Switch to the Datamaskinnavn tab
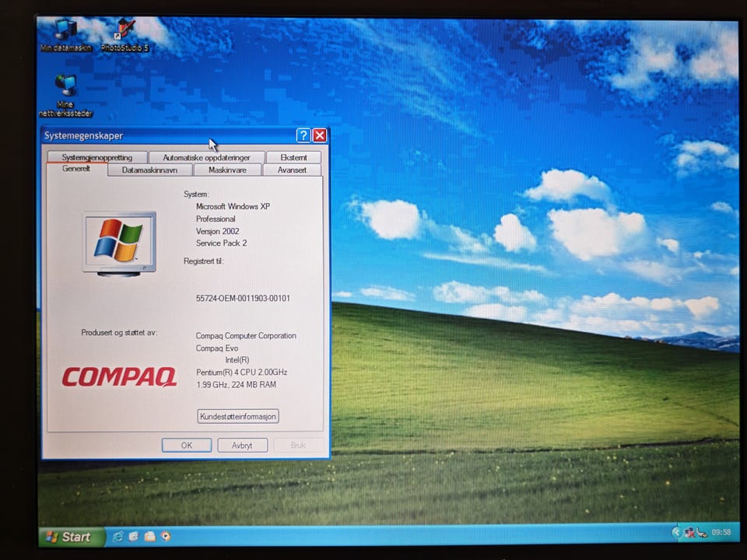The height and width of the screenshot is (560, 747). coord(149,170)
